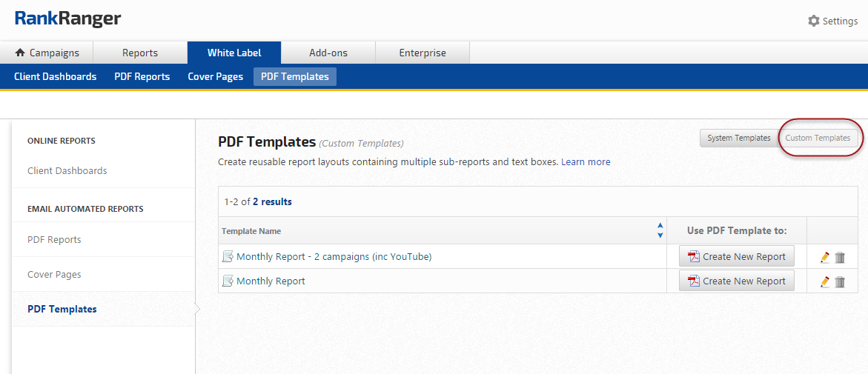Open the Enterprise tab
Screen dimensions: 868x374
[x=423, y=53]
